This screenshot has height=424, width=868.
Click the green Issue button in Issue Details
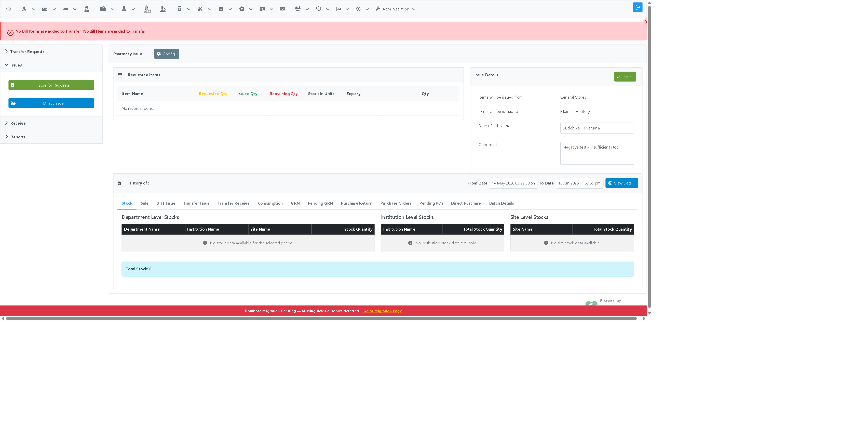[x=625, y=77]
